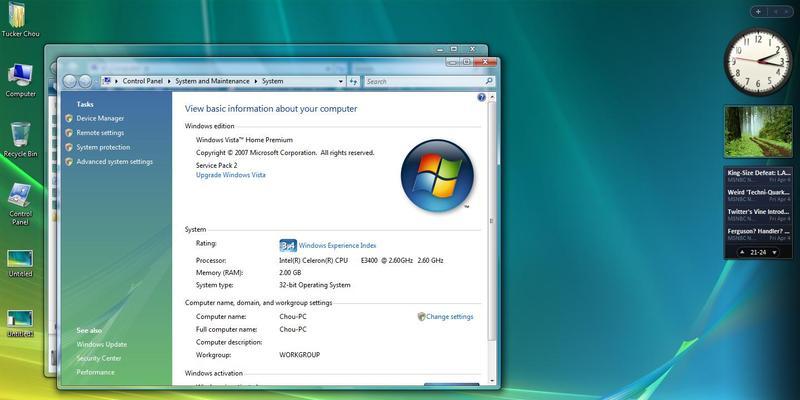This screenshot has height=400, width=800.
Task: Open Advanced system settings link
Action: (114, 162)
